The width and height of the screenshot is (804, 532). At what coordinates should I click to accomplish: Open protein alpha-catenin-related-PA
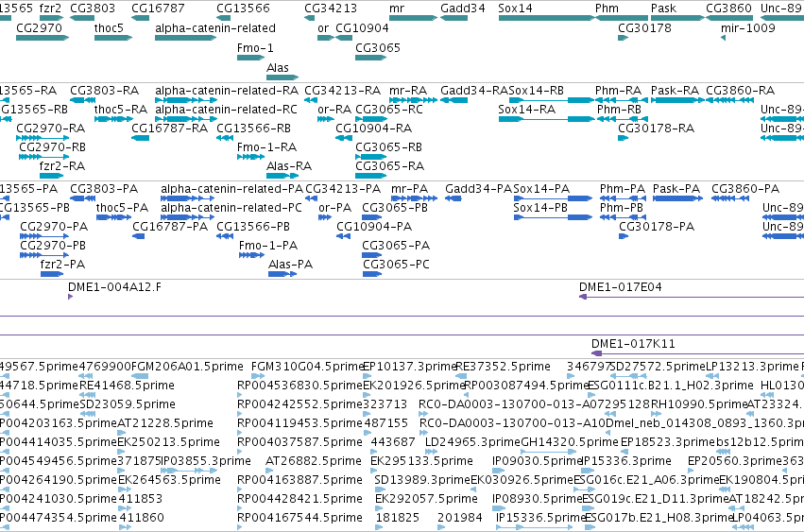(231, 189)
